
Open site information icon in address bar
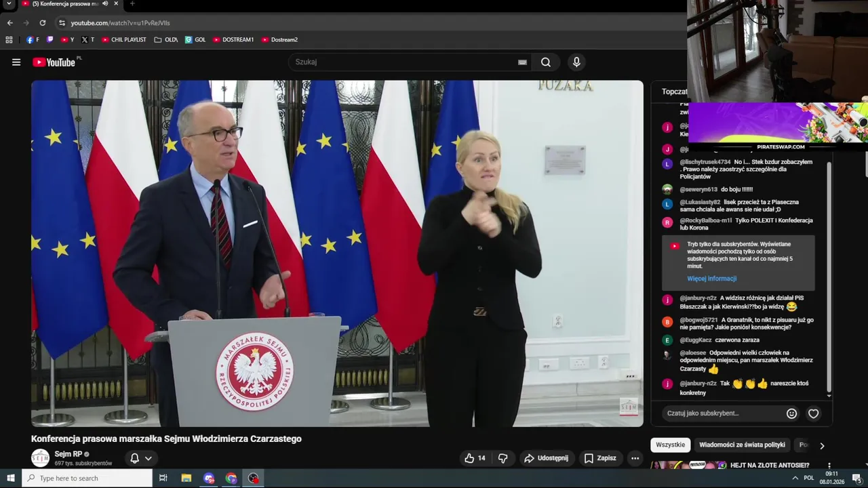tap(62, 22)
